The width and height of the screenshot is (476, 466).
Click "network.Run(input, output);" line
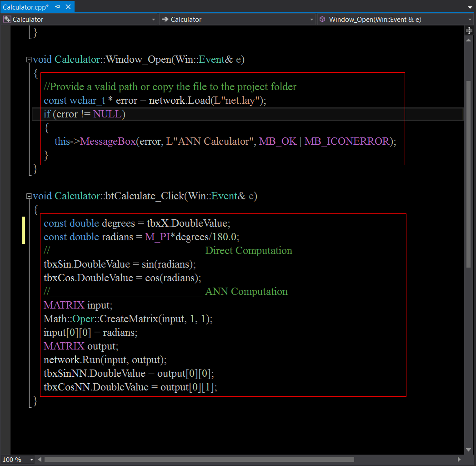point(105,360)
